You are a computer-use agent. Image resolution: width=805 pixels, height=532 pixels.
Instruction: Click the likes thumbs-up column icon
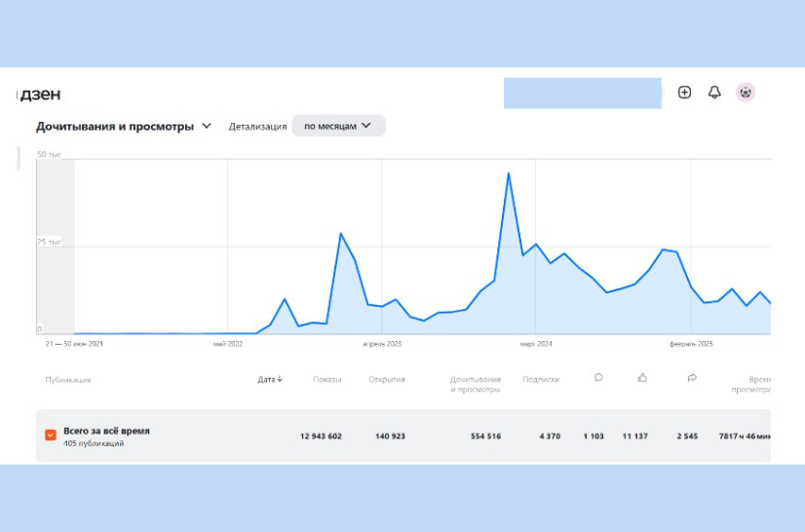[641, 378]
